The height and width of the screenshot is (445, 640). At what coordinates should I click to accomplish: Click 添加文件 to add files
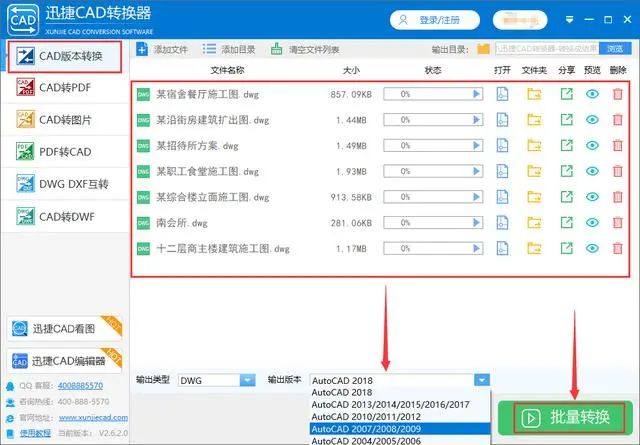point(162,49)
